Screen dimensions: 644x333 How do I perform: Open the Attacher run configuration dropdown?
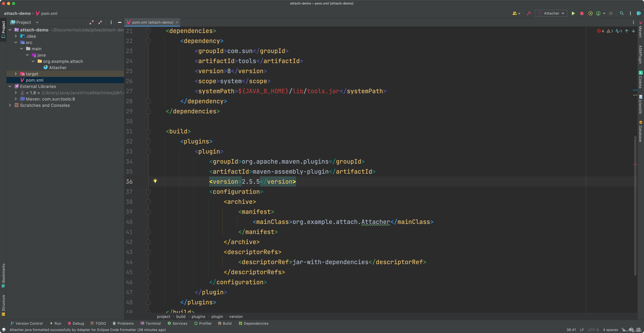coord(551,13)
